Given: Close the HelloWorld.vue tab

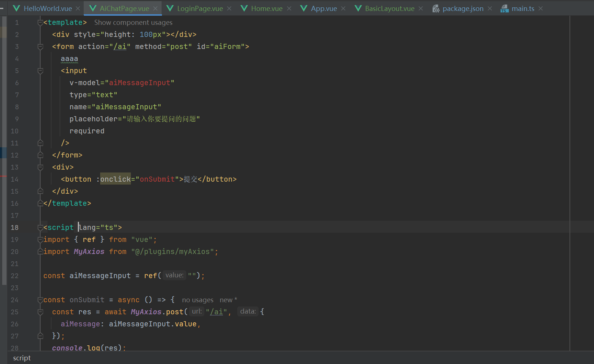Looking at the screenshot, I should [x=78, y=8].
